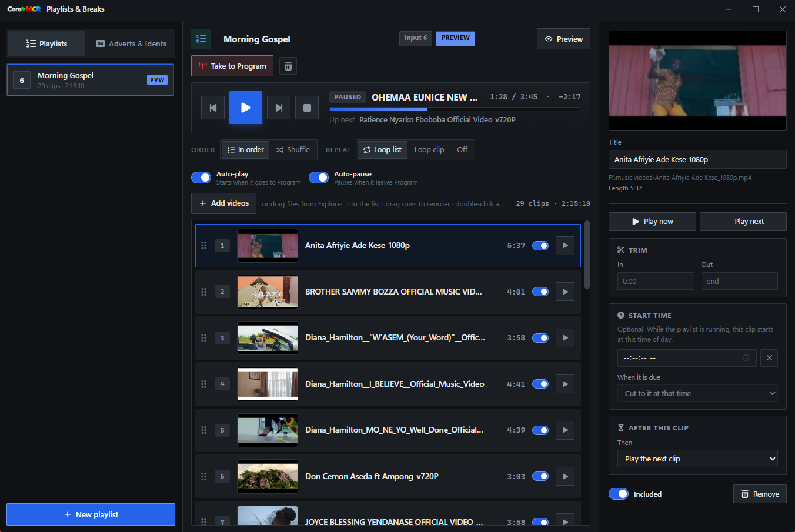Viewport: 795px width, 532px height.
Task: Switch to the Adverts & Idents tab
Action: point(131,44)
